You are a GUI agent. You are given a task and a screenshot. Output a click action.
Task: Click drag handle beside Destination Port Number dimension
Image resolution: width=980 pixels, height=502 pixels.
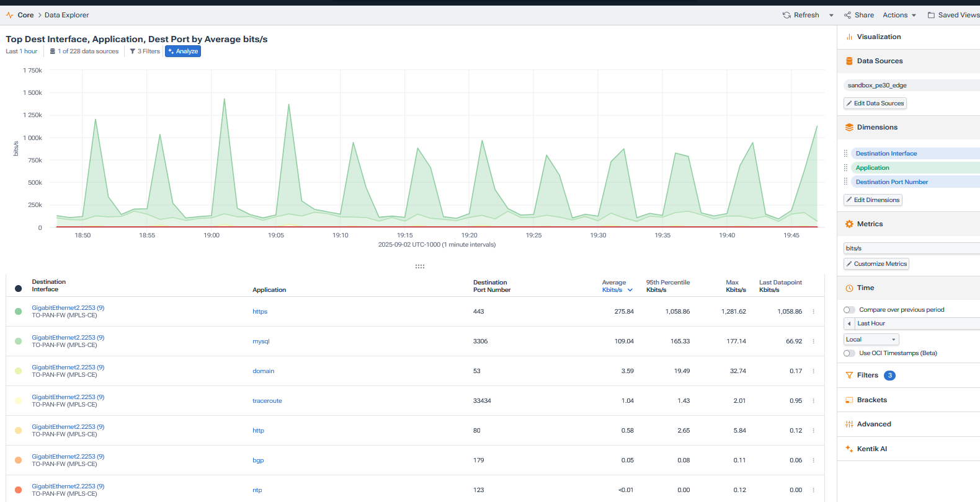click(845, 182)
